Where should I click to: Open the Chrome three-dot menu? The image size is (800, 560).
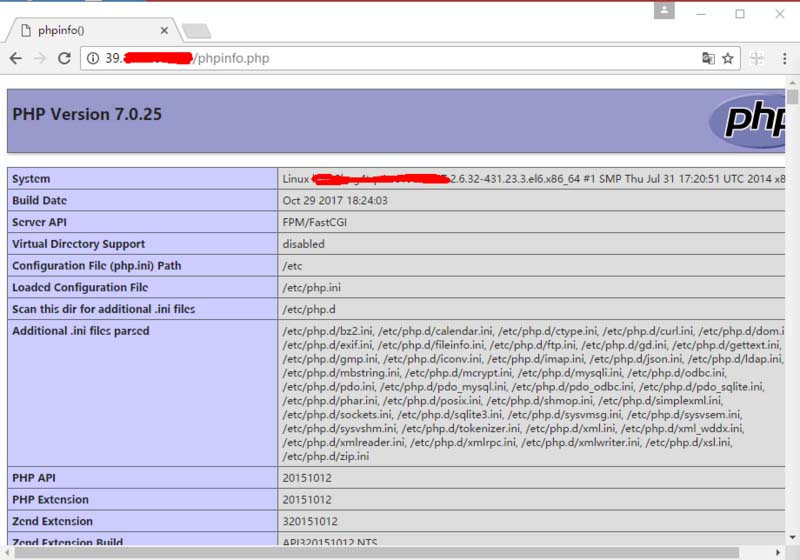pyautogui.click(x=784, y=58)
